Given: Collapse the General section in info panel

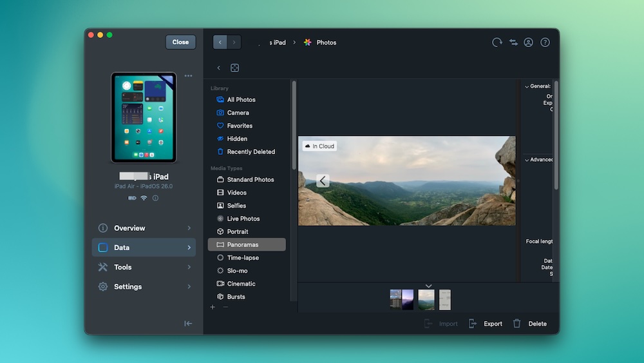Looking at the screenshot, I should click(527, 86).
